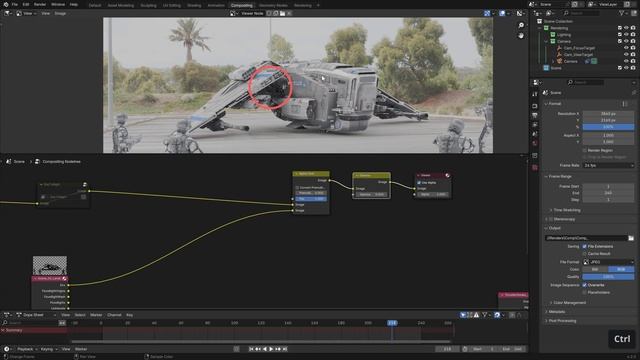Toggle the Cache Result checkbox

(x=584, y=253)
